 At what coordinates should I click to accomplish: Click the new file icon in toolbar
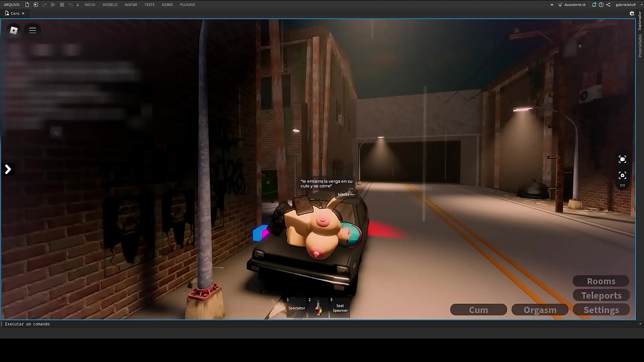27,5
